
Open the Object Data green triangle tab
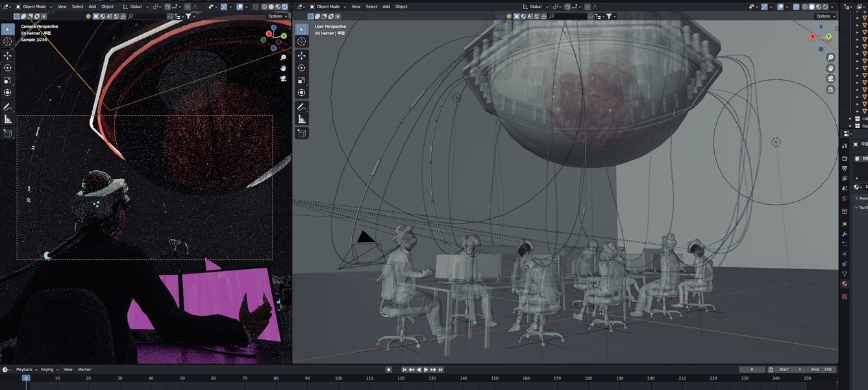click(845, 274)
